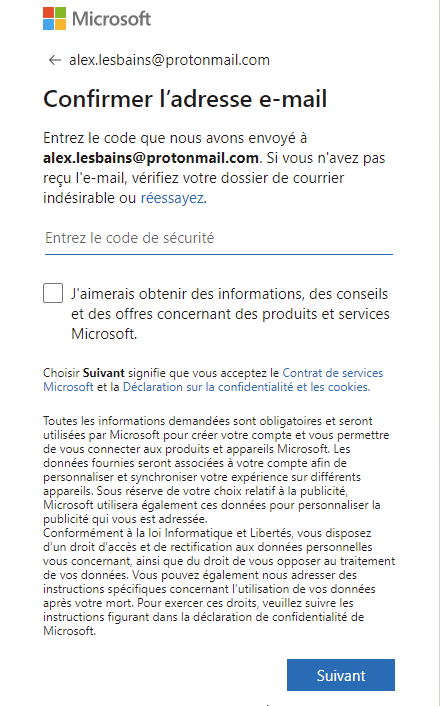Click the back arrow beside the email
The width and height of the screenshot is (440, 706).
(54, 60)
